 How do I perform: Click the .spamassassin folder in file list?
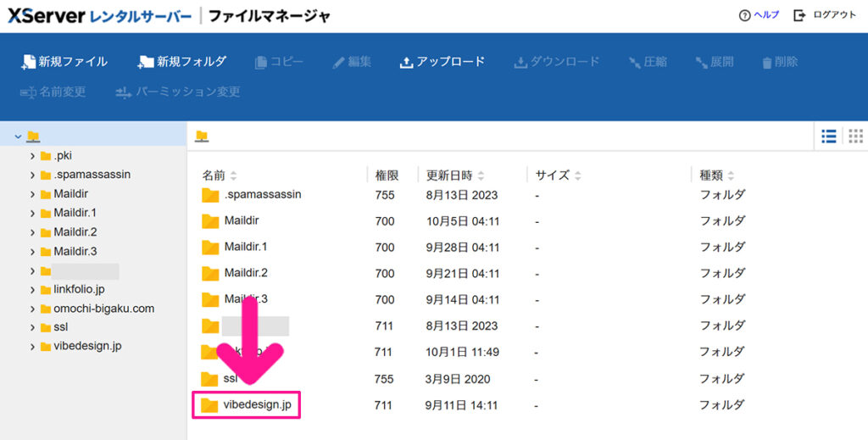coord(262,195)
